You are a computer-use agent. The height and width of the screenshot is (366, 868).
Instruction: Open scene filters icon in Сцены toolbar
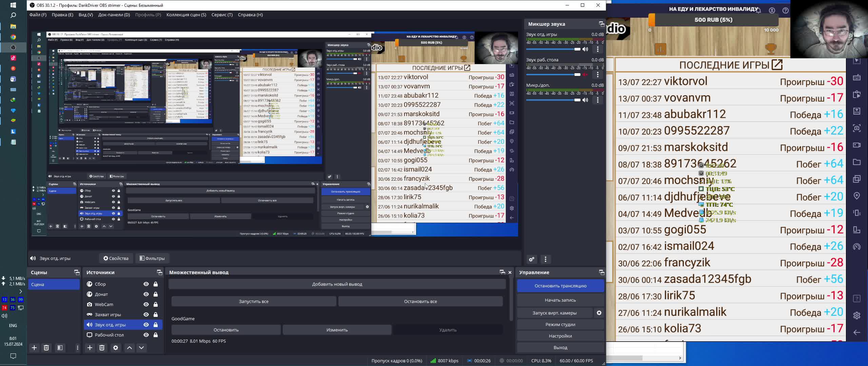point(60,348)
